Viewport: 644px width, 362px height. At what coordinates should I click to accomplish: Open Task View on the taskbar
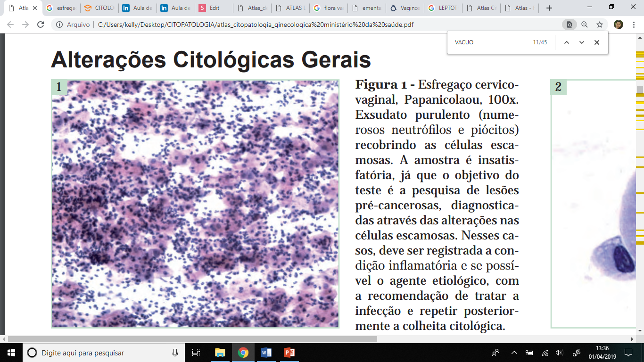coord(196,353)
